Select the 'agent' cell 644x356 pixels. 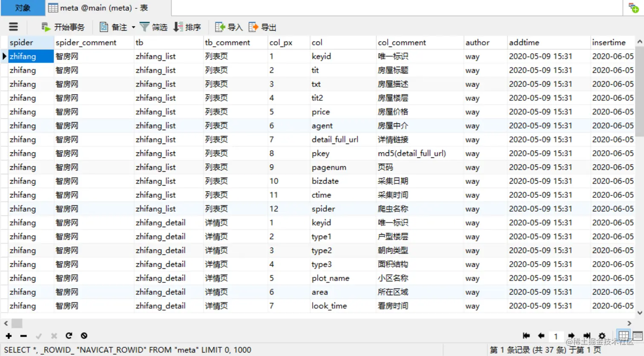tap(342, 126)
